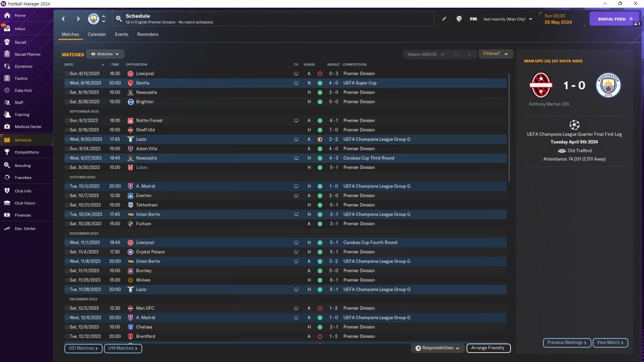Open Dev. Center sidebar icon
644x362 pixels.
click(x=7, y=229)
